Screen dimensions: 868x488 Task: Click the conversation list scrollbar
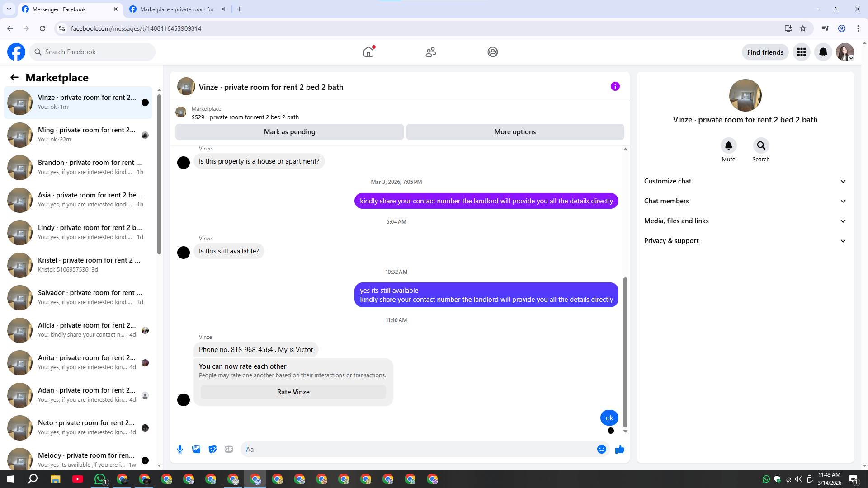(159, 174)
